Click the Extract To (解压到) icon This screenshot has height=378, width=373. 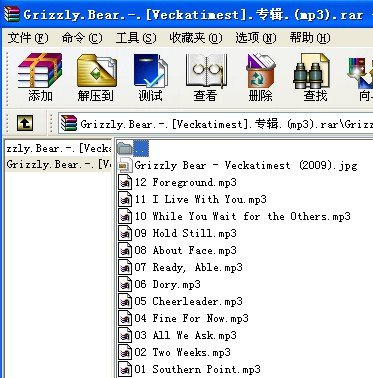click(96, 77)
